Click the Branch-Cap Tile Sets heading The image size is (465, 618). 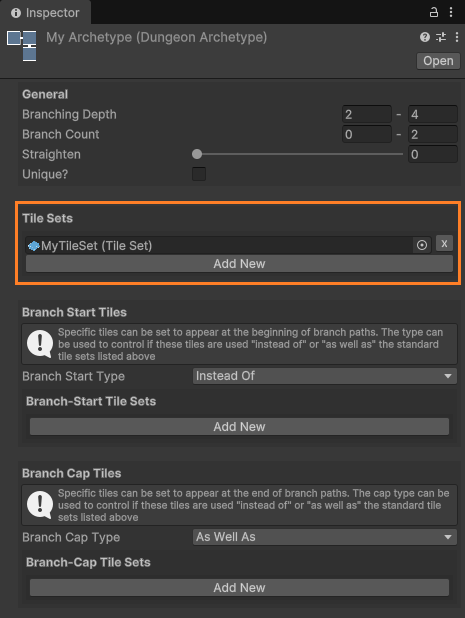tap(88, 562)
